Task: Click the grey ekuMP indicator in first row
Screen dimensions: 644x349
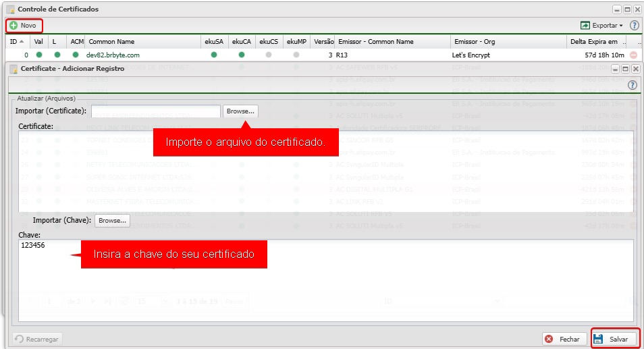Action: point(296,55)
